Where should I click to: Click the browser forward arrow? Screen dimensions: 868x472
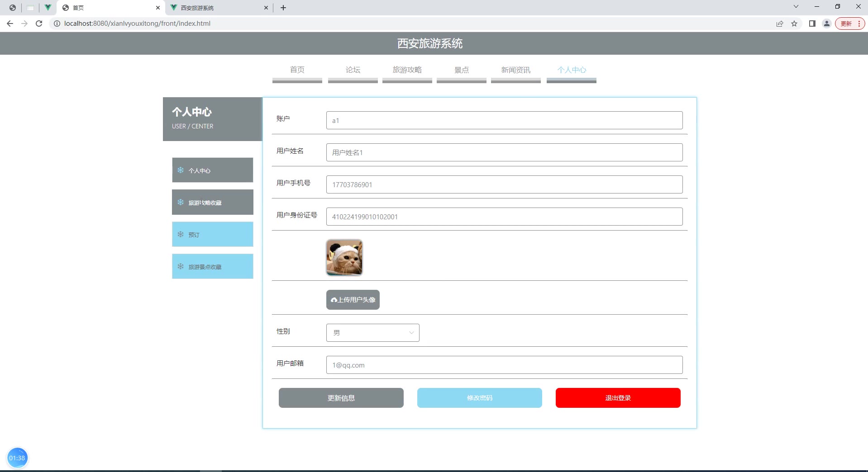click(x=24, y=24)
